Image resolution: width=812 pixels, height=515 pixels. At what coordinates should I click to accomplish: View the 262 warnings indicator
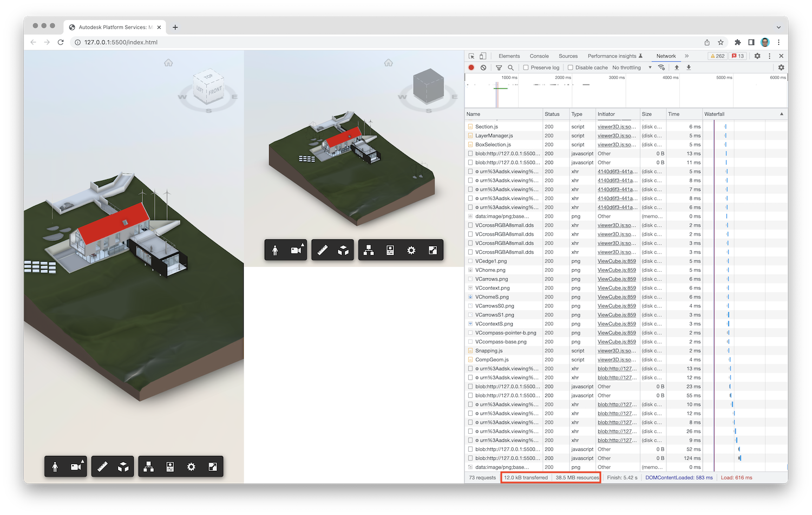pos(717,56)
